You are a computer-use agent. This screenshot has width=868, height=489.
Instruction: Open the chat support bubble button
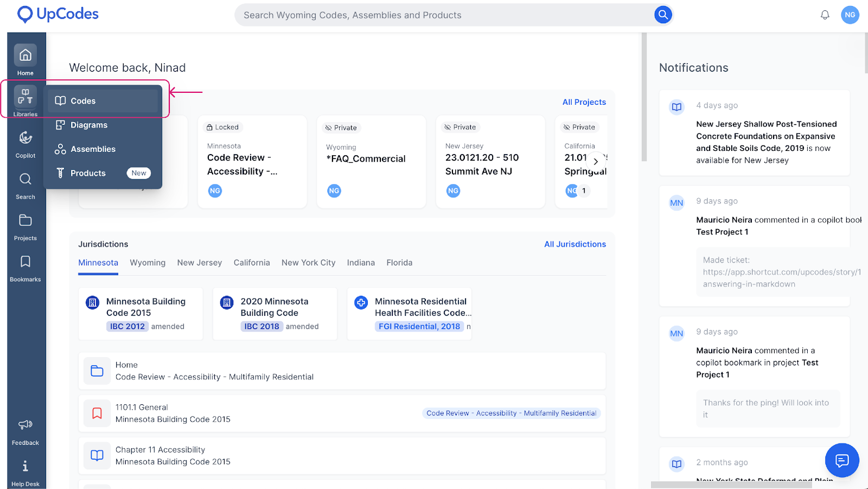click(842, 460)
